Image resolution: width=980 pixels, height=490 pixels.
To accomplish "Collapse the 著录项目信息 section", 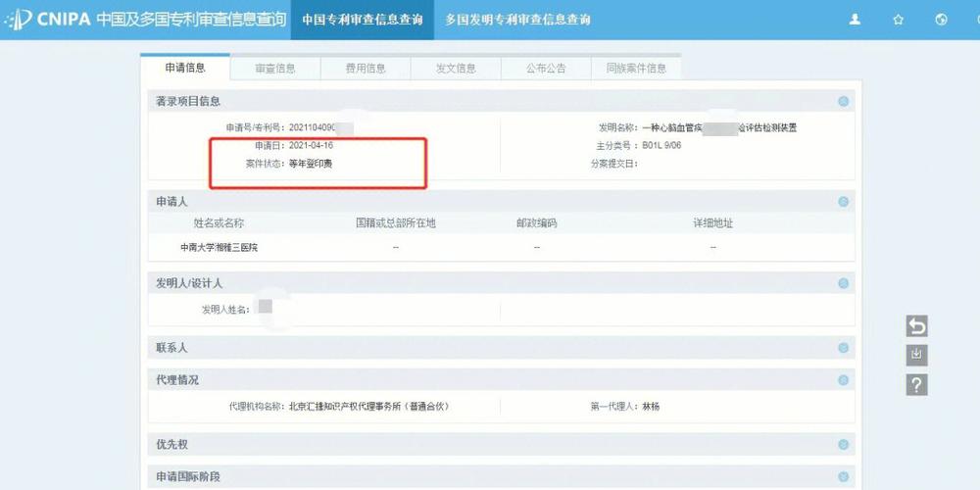I will (x=843, y=101).
